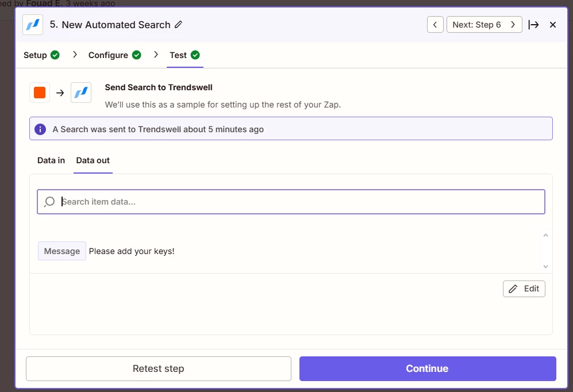Viewport: 573px width, 392px height.
Task: Click the 'Please add your keys!' value
Action: 132,251
